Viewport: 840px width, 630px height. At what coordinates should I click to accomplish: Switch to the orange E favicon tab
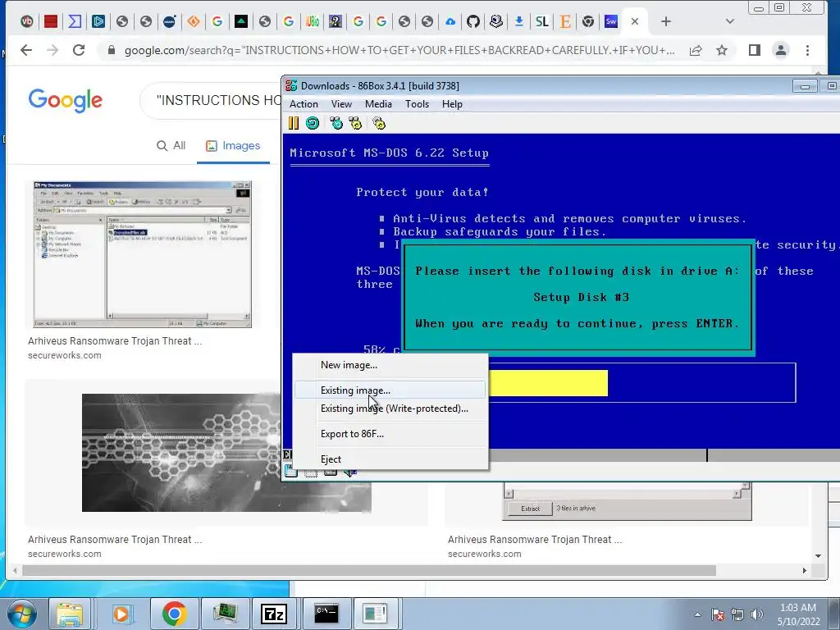564,21
